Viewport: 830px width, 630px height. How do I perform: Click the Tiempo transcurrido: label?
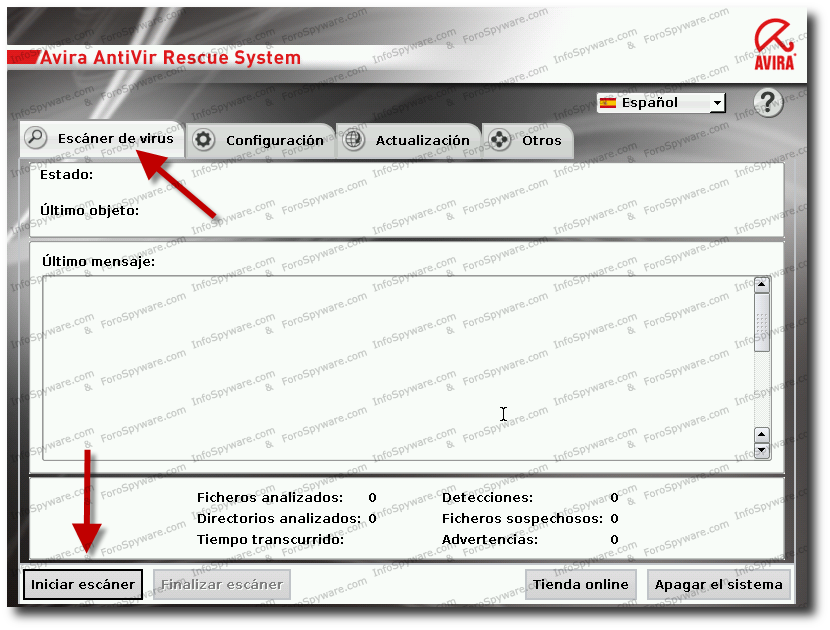270,539
